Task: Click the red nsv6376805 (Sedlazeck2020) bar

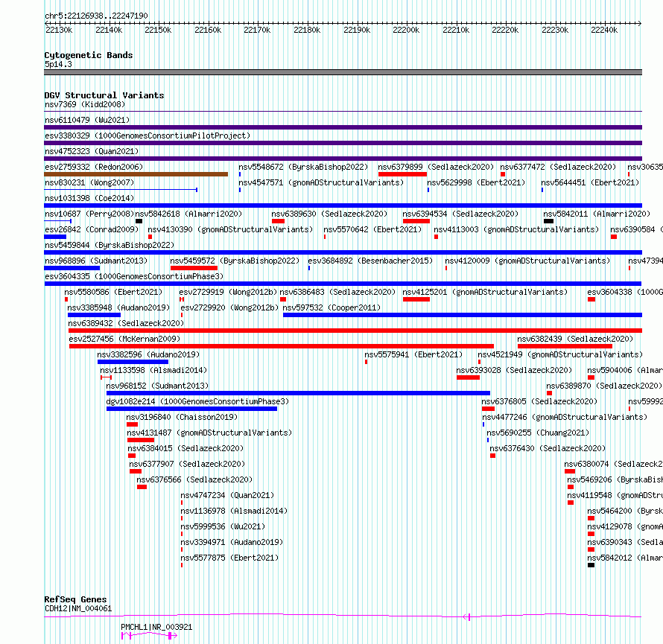Action: (488, 409)
